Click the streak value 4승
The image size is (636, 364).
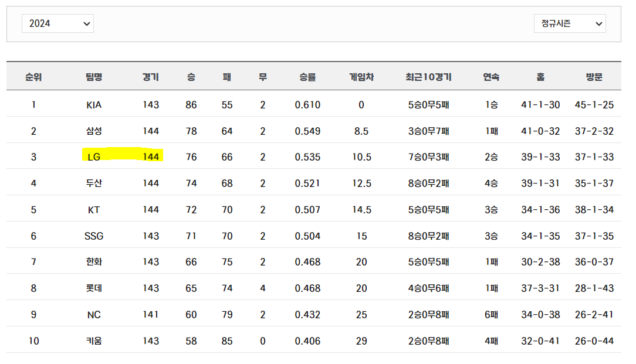[x=491, y=183]
